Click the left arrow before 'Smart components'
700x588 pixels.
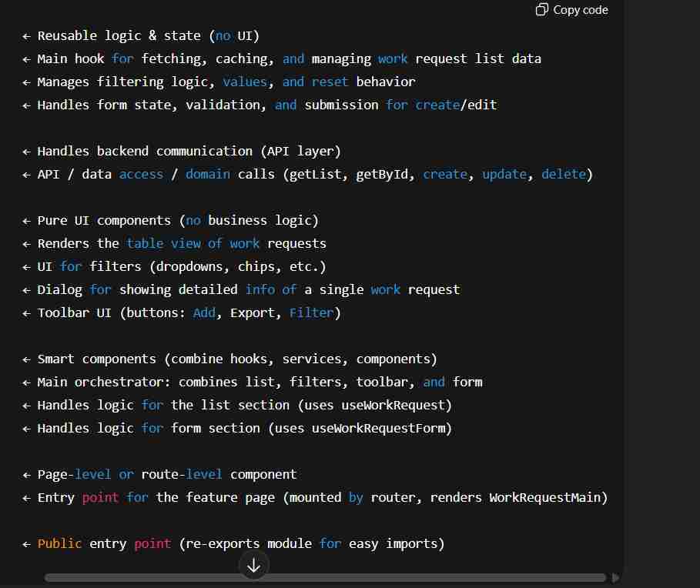26,359
